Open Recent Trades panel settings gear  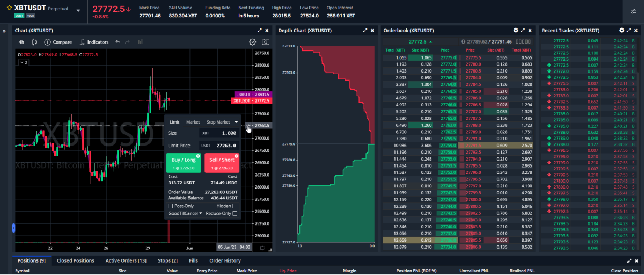coord(621,31)
